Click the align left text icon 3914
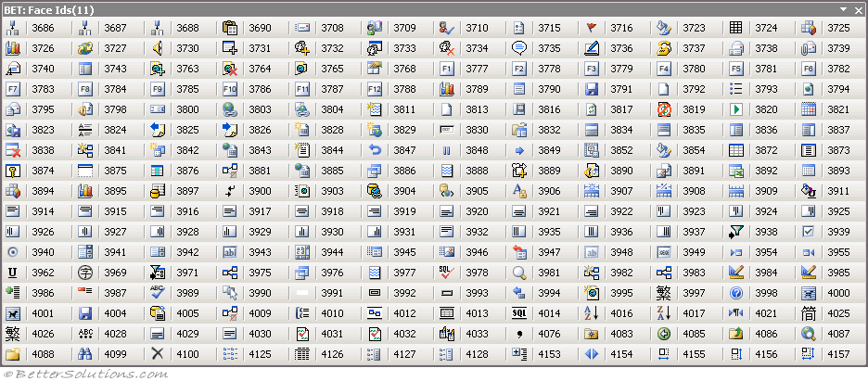 click(12, 211)
